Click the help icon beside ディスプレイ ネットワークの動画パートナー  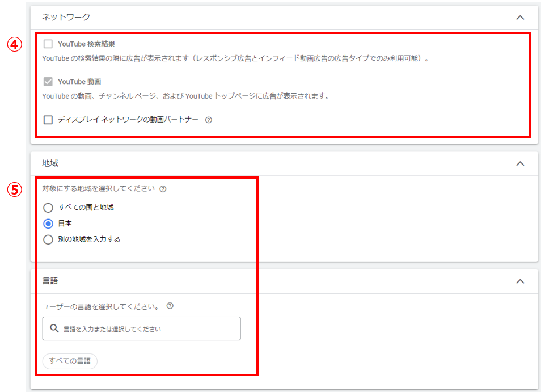[x=208, y=120]
